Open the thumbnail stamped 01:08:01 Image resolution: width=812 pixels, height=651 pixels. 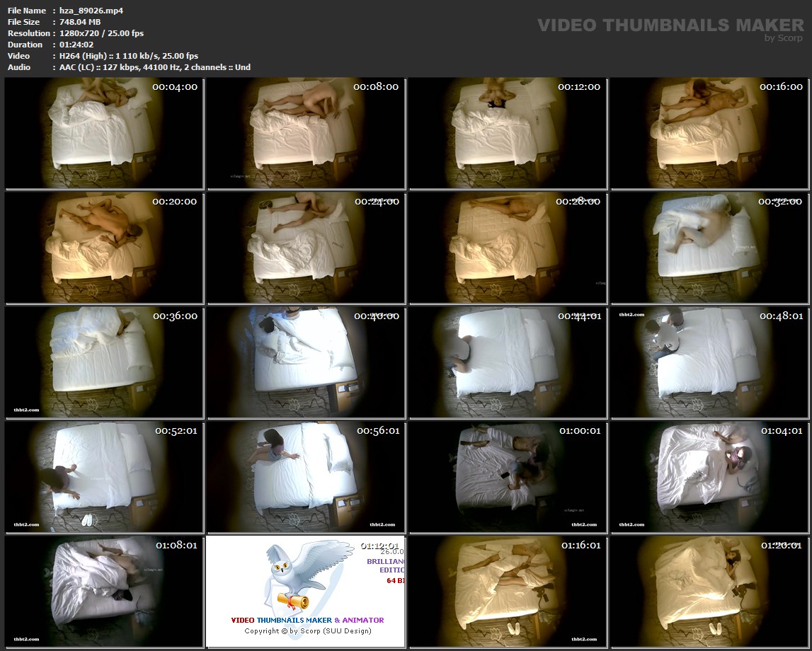coord(104,592)
